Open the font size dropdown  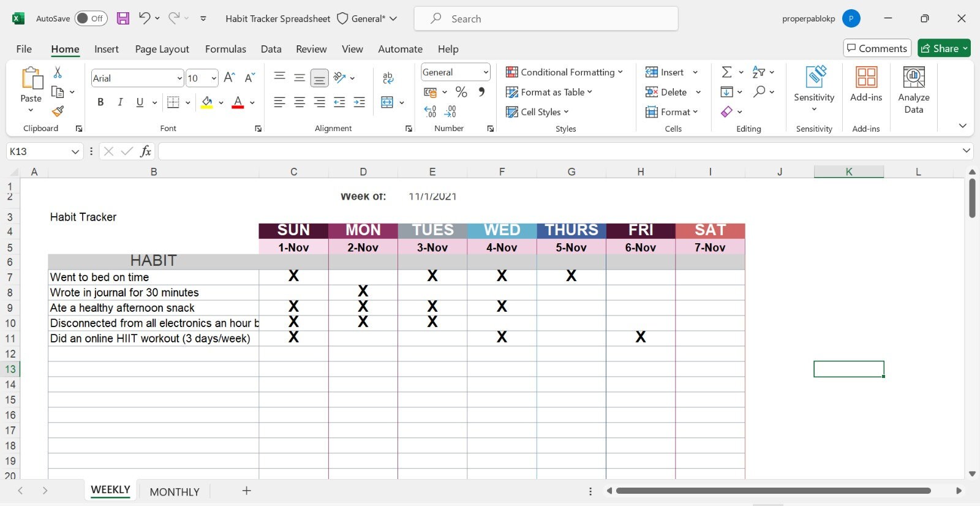(x=214, y=78)
